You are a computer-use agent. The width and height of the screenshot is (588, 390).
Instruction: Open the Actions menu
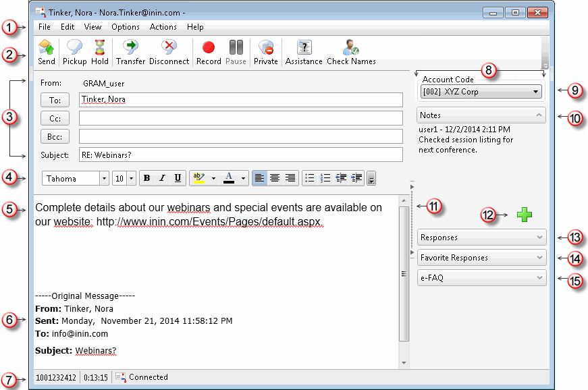pyautogui.click(x=163, y=27)
